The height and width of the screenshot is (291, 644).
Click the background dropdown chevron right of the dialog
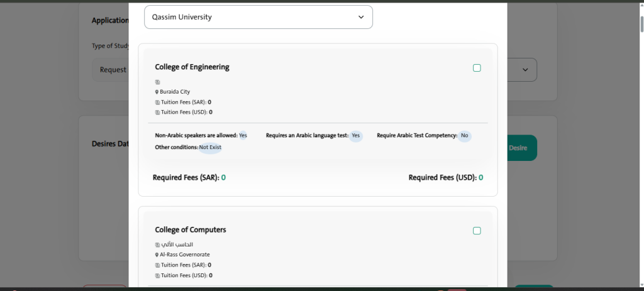click(525, 70)
